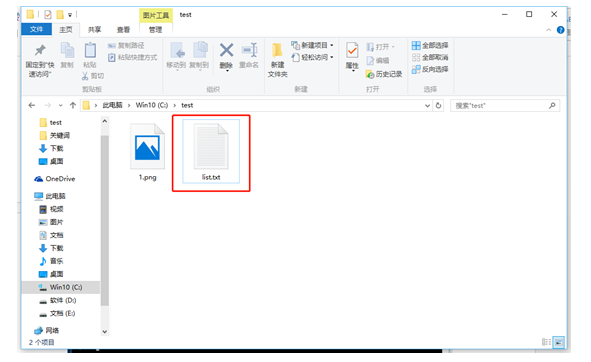Open Properties (属性) checkmark icon

(x=352, y=51)
